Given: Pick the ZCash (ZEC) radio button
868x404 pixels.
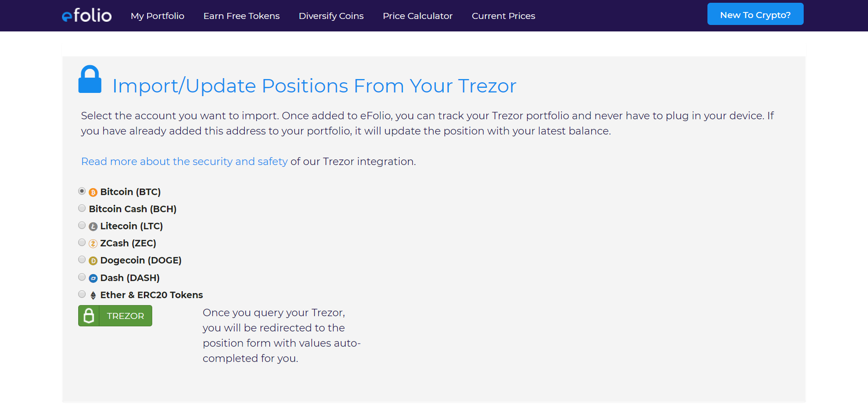Looking at the screenshot, I should [82, 242].
